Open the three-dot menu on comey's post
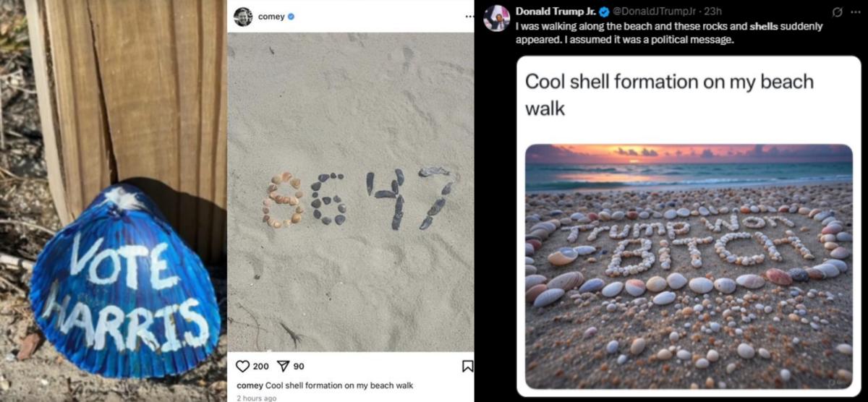 coord(469,16)
